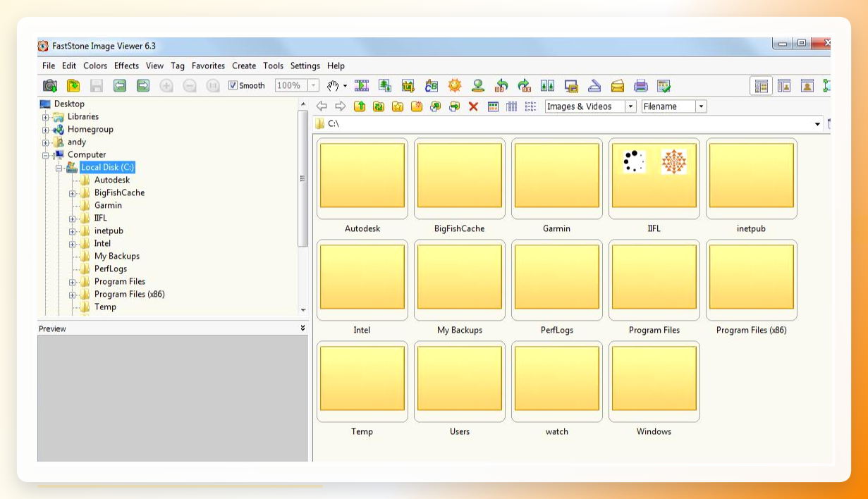This screenshot has height=499, width=868.
Task: Click the email envelope icon
Action: (618, 86)
